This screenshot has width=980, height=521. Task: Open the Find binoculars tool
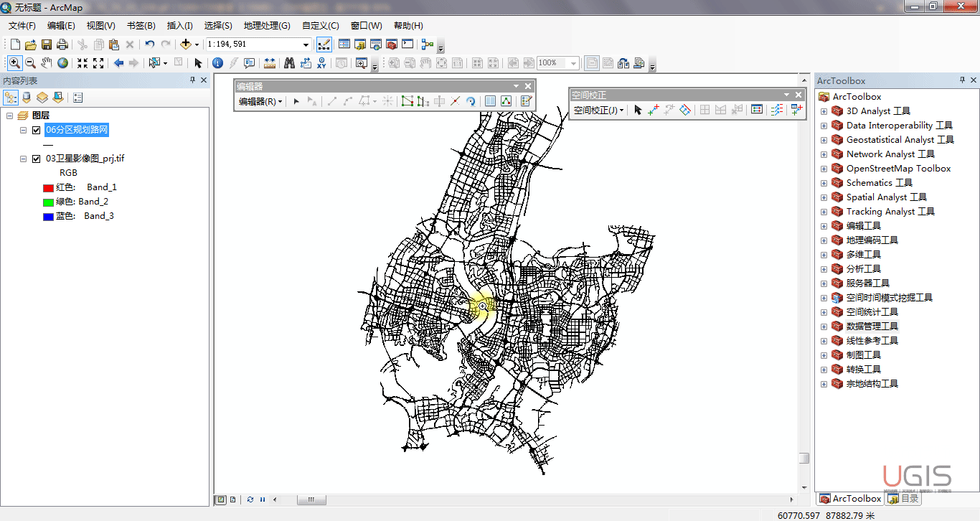(289, 63)
